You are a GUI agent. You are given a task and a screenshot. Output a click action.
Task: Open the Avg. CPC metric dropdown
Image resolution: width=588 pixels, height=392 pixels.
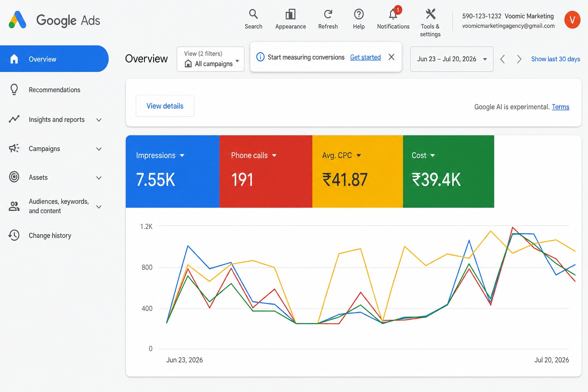(359, 155)
